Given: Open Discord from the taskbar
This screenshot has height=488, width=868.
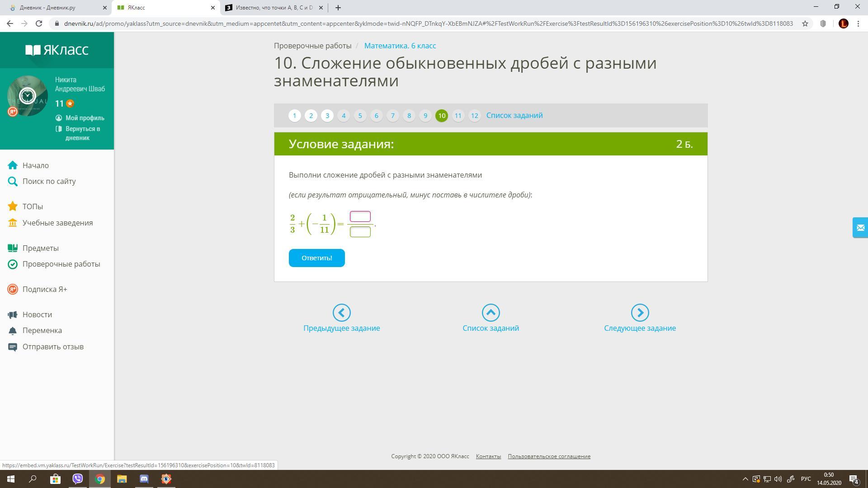Looking at the screenshot, I should point(144,479).
